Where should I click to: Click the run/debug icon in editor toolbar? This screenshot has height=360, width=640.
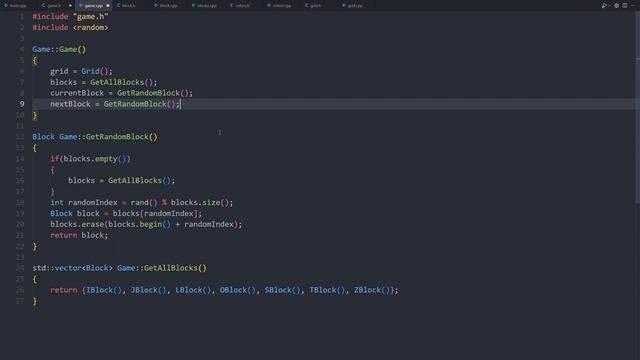(x=603, y=6)
